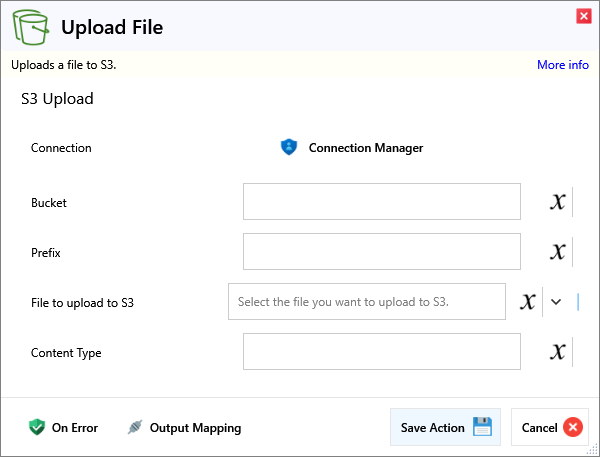
Task: Click the floppy disk save icon
Action: [482, 428]
